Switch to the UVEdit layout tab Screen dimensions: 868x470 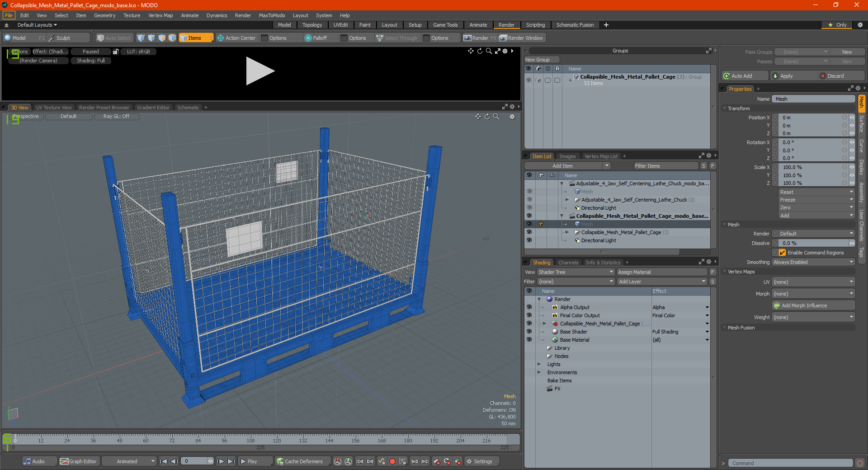pos(340,25)
